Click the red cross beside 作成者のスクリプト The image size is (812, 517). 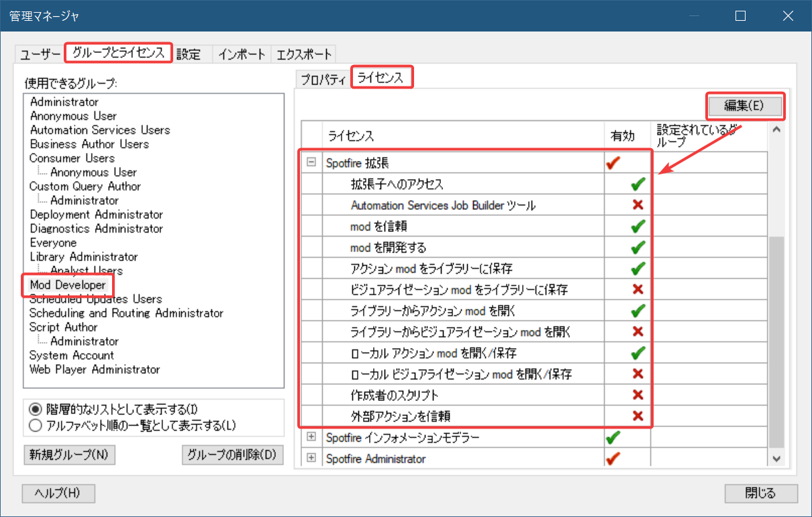[x=638, y=395]
